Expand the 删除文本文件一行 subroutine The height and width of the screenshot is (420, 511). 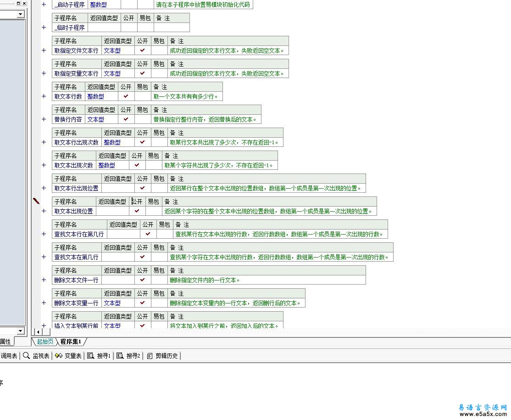(x=44, y=280)
